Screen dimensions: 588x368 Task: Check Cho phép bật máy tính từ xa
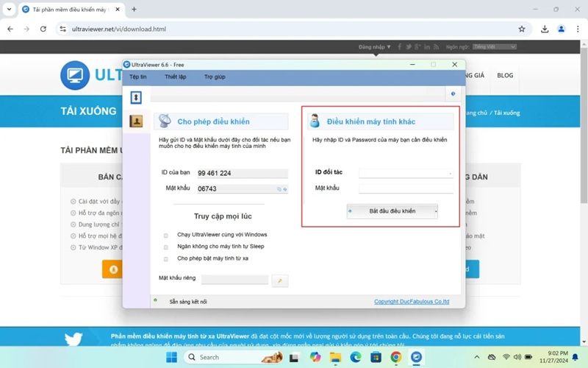(166, 259)
